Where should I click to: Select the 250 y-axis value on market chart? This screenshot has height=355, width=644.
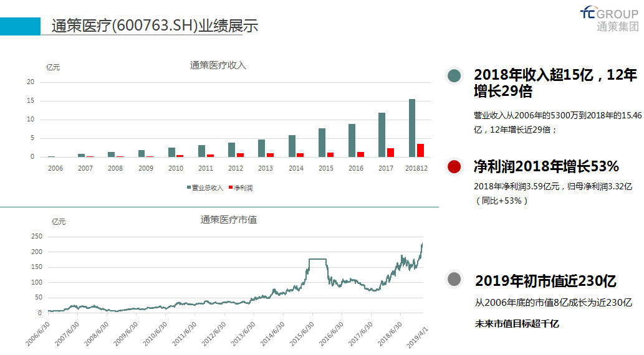(x=37, y=237)
